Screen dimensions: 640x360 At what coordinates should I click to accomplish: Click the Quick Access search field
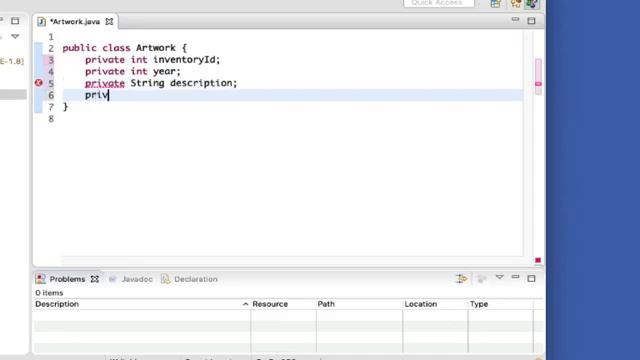(439, 3)
